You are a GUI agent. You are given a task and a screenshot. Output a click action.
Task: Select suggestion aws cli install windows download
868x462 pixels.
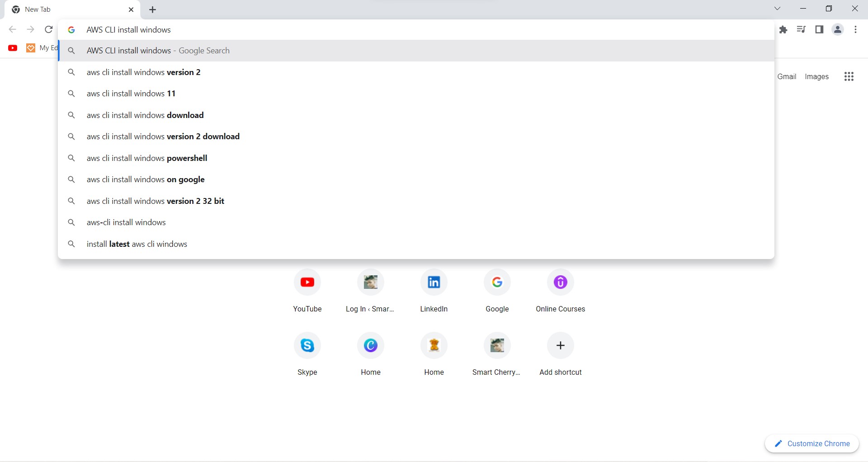(x=145, y=115)
